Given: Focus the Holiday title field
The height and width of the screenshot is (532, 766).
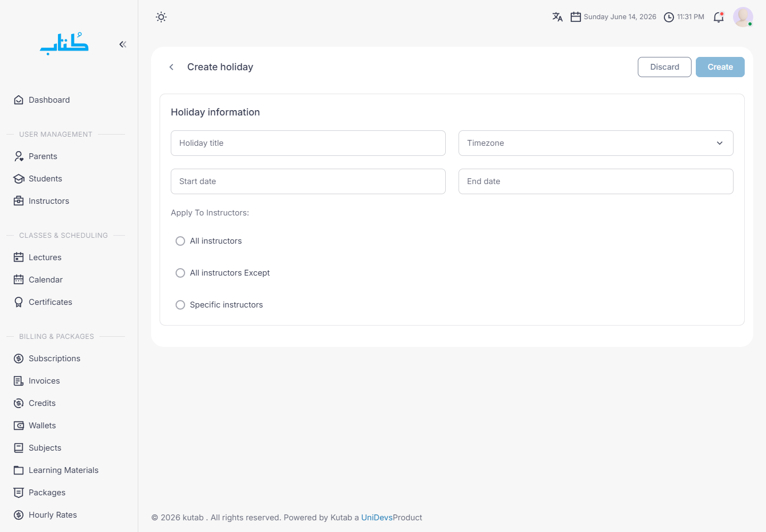Looking at the screenshot, I should (x=308, y=143).
